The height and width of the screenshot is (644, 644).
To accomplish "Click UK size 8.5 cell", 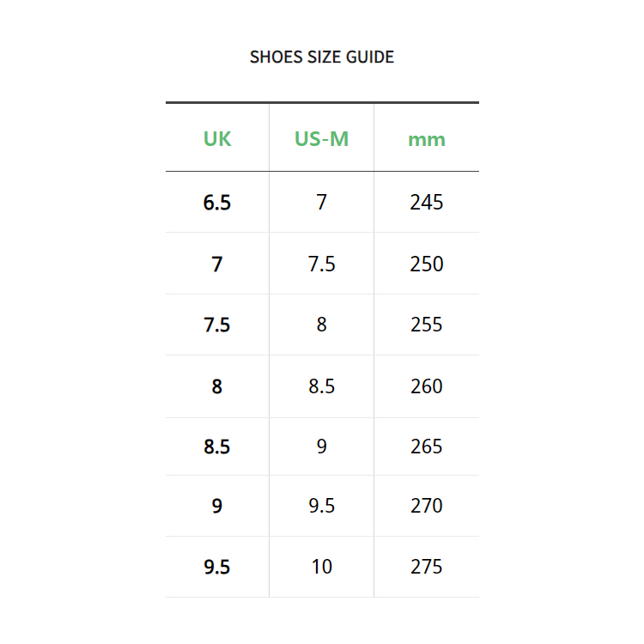I will (x=217, y=447).
